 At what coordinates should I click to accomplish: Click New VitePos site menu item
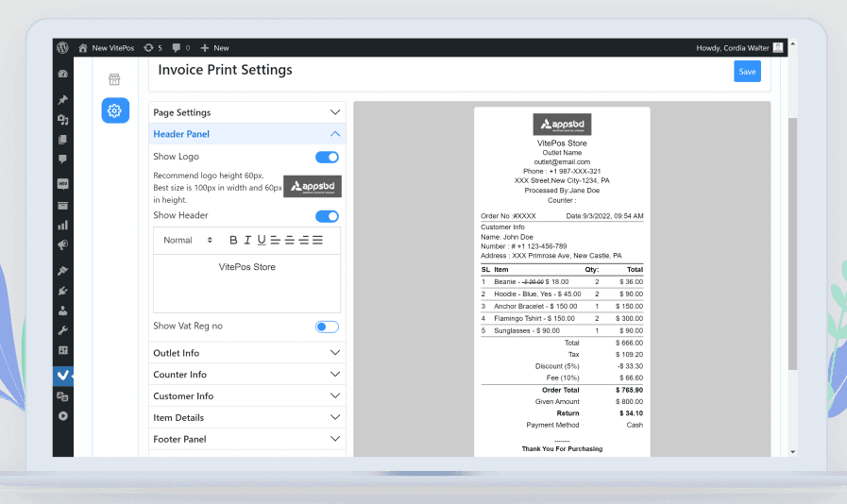pyautogui.click(x=106, y=47)
